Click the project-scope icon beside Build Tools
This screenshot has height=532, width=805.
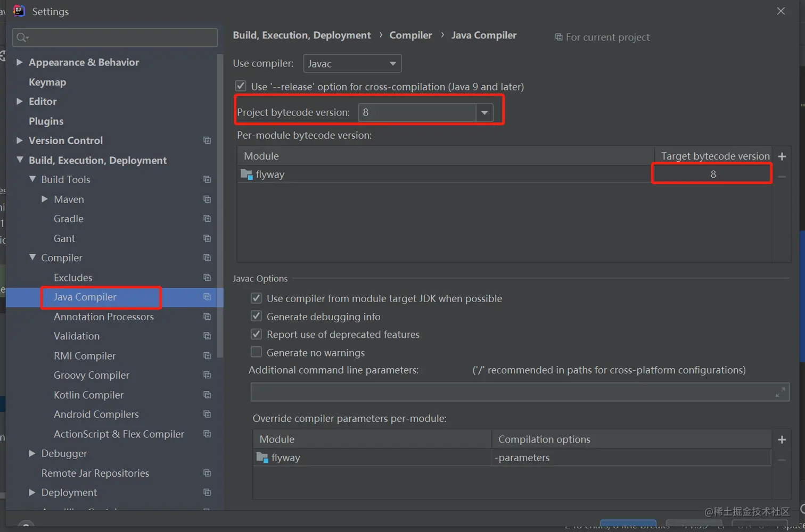(207, 180)
